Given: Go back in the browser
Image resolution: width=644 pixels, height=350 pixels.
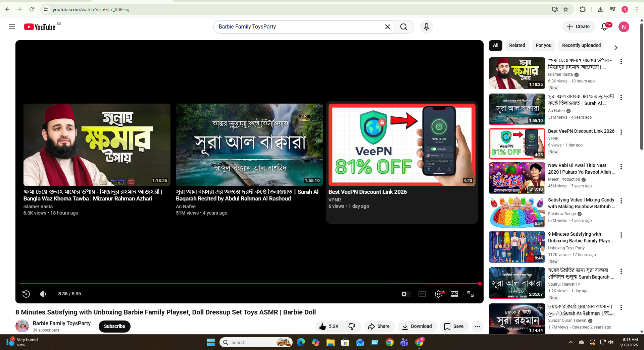Looking at the screenshot, I should click(x=7, y=9).
